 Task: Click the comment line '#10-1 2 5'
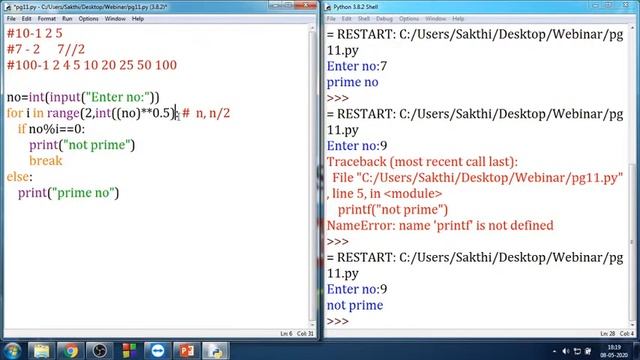point(35,33)
